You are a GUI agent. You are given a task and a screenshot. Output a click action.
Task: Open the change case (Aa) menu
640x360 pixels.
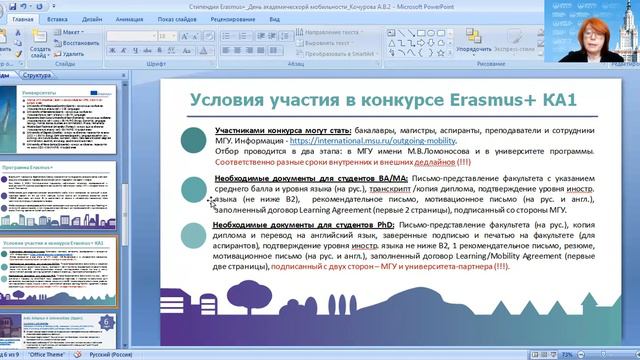(187, 51)
